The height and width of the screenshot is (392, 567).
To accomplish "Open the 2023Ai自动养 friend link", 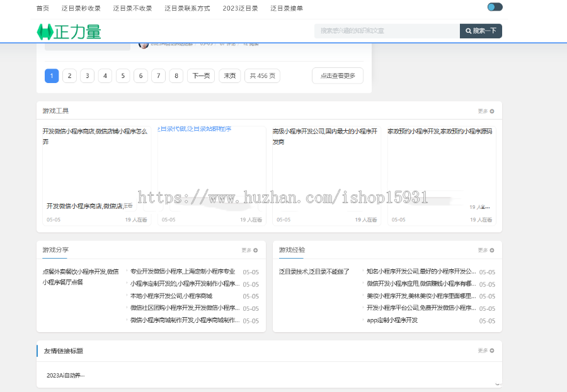I will 65,376.
